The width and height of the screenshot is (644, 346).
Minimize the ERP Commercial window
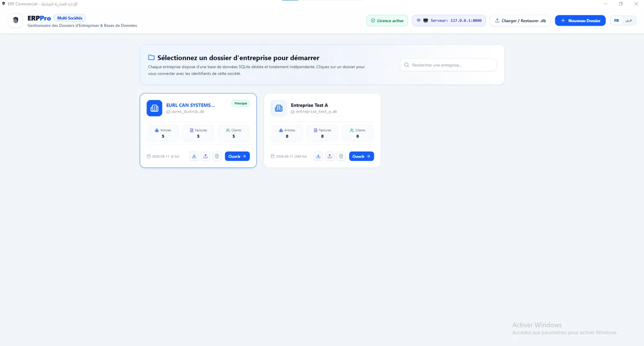pyautogui.click(x=605, y=4)
